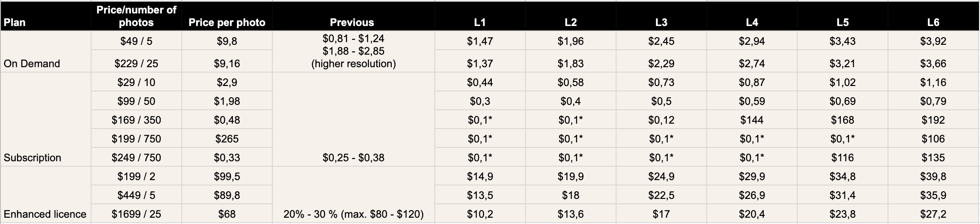Select the Subscription plan cell
This screenshot has width=980, height=224.
[x=46, y=120]
